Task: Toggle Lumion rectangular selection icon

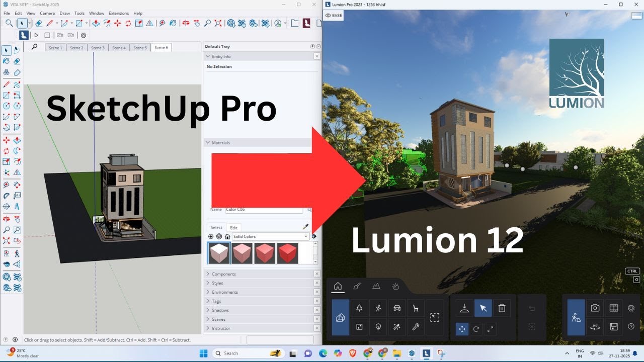Action: click(435, 317)
